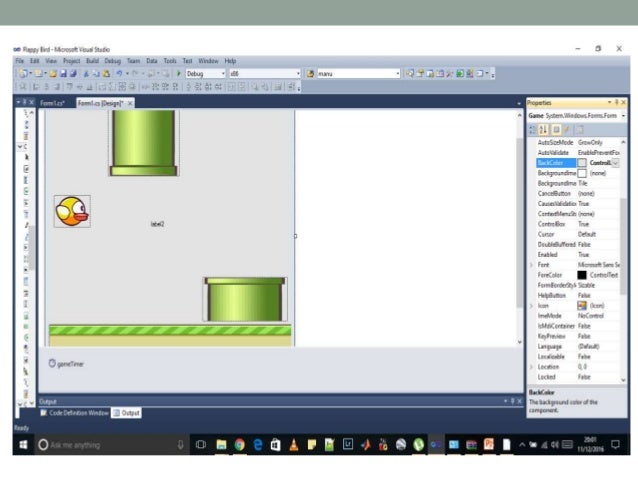Select the flappy bird picture box
The height and width of the screenshot is (479, 638).
(x=72, y=211)
